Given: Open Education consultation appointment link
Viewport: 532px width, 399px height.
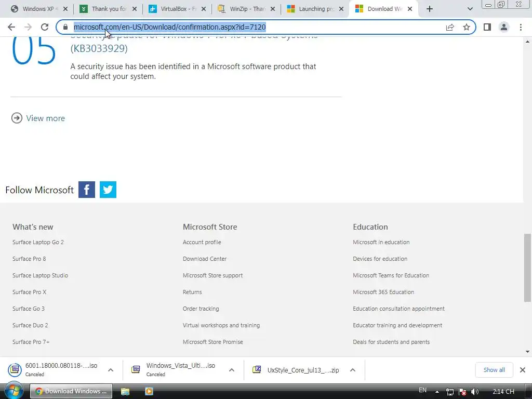Looking at the screenshot, I should point(398,309).
